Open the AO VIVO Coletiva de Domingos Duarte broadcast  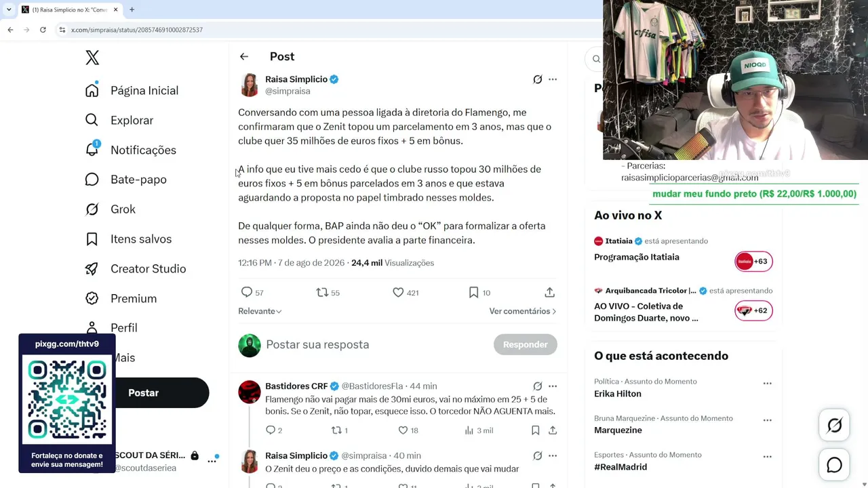tap(646, 312)
